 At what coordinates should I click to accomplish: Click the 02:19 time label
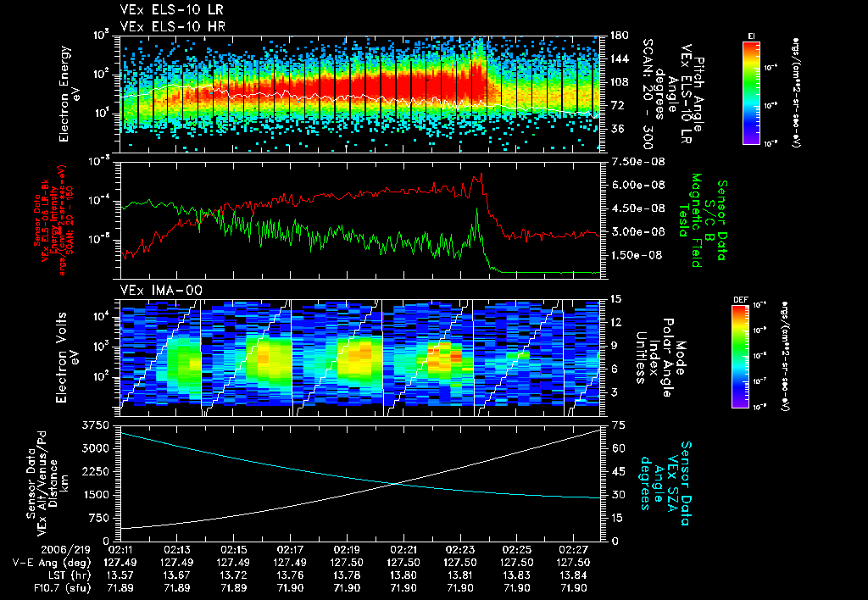pos(347,550)
